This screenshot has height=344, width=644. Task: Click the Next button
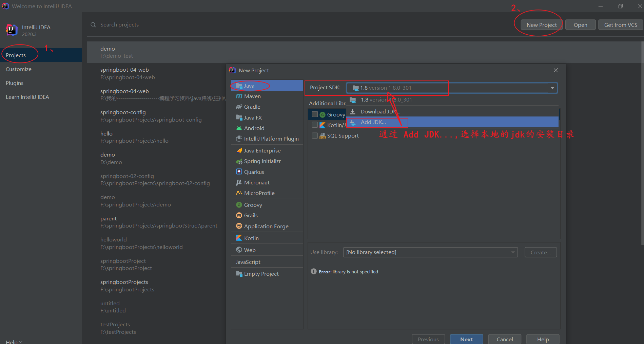point(466,339)
